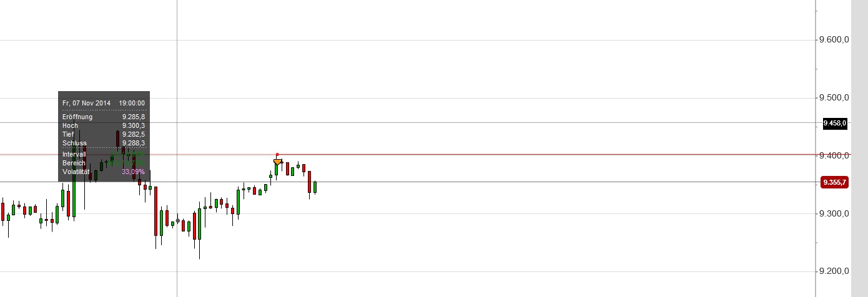Select the rightmost green candle on chart
Screen dimensions: 868x297
(315, 187)
